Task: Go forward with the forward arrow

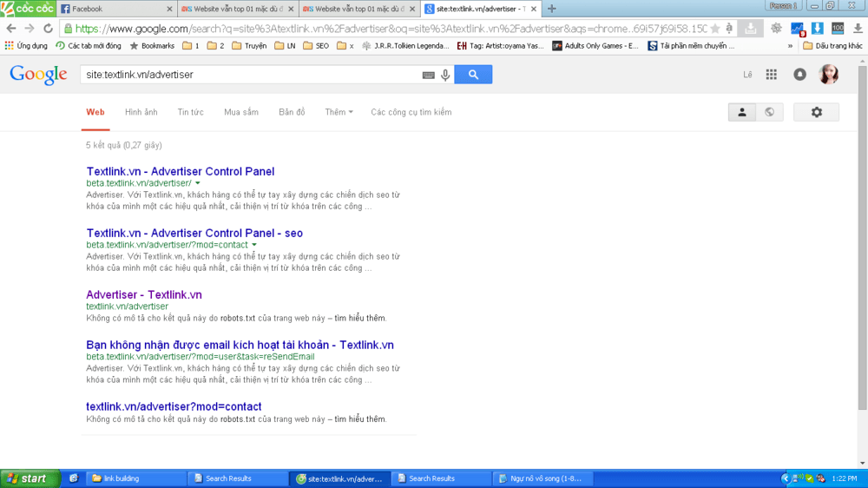Action: pos(30,29)
